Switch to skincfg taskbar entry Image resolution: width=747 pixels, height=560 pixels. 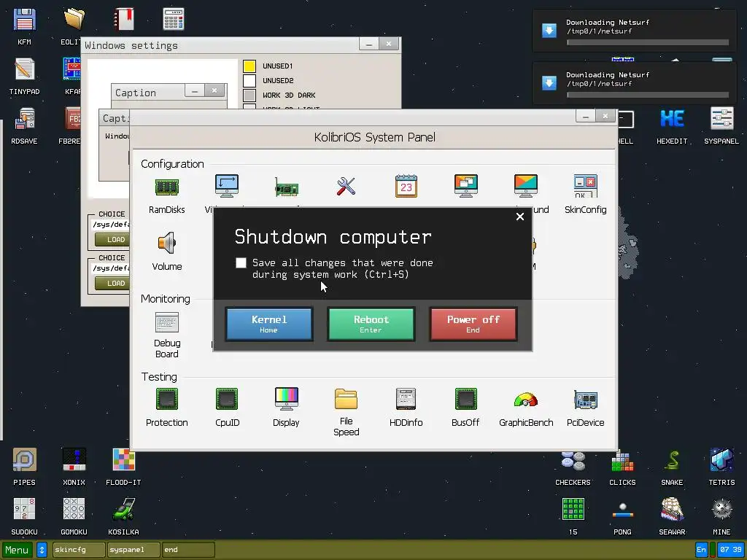(79, 550)
